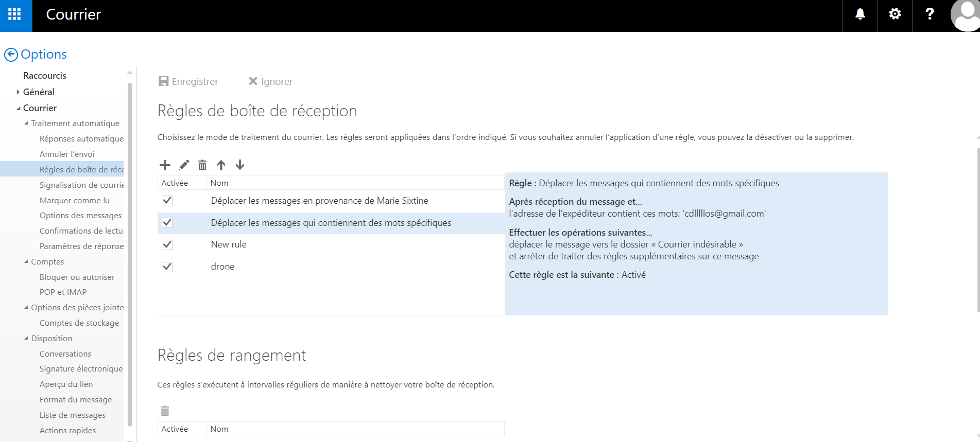
Task: Click the help question mark icon
Action: 930,14
